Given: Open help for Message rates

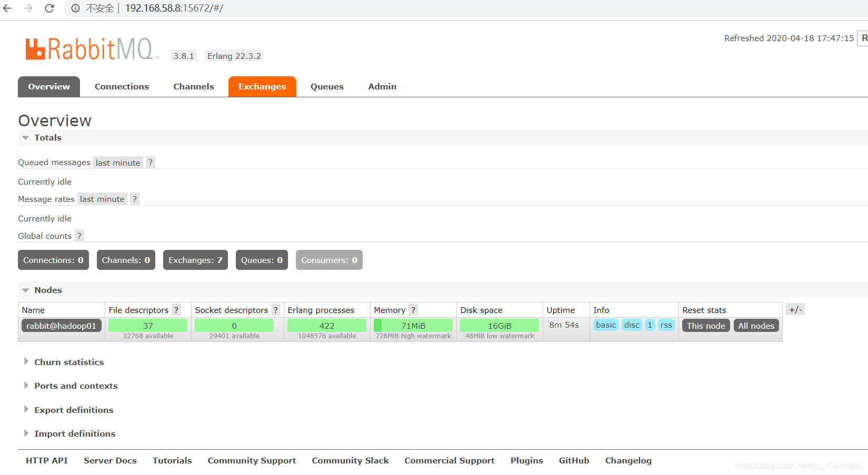Looking at the screenshot, I should pyautogui.click(x=135, y=199).
